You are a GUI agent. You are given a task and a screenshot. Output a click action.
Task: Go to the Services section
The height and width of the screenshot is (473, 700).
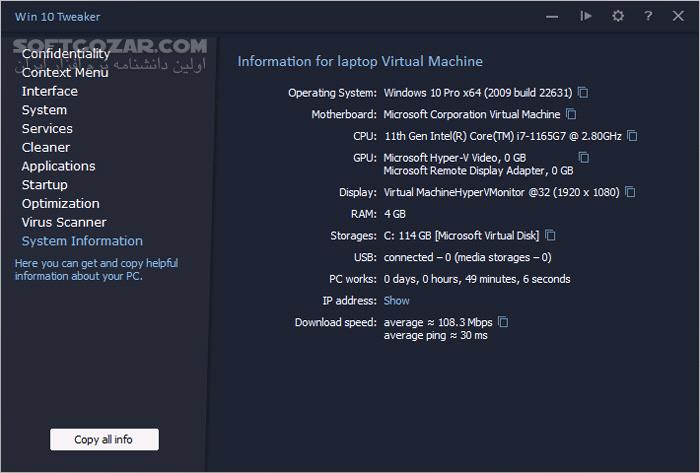47,129
